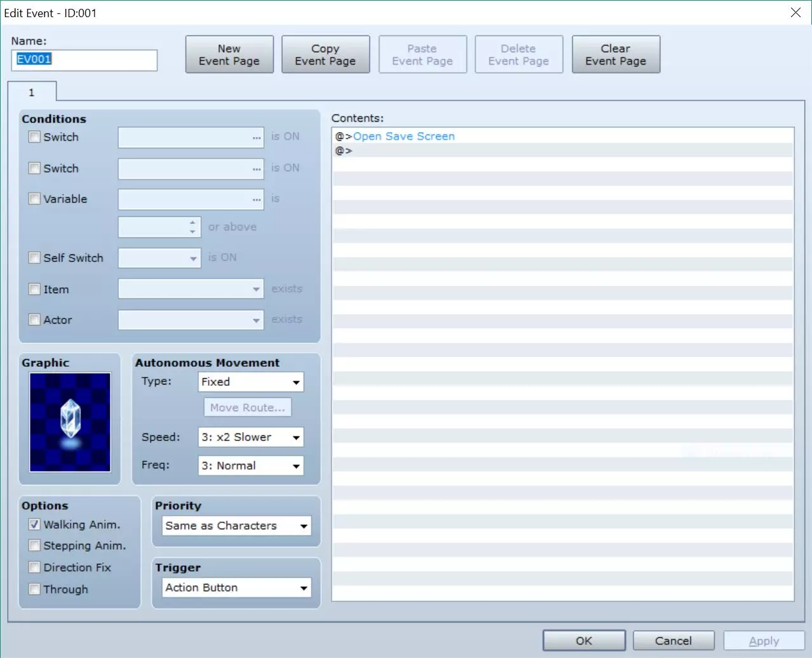The image size is (812, 658).
Task: Open the Move Route button
Action: (248, 407)
